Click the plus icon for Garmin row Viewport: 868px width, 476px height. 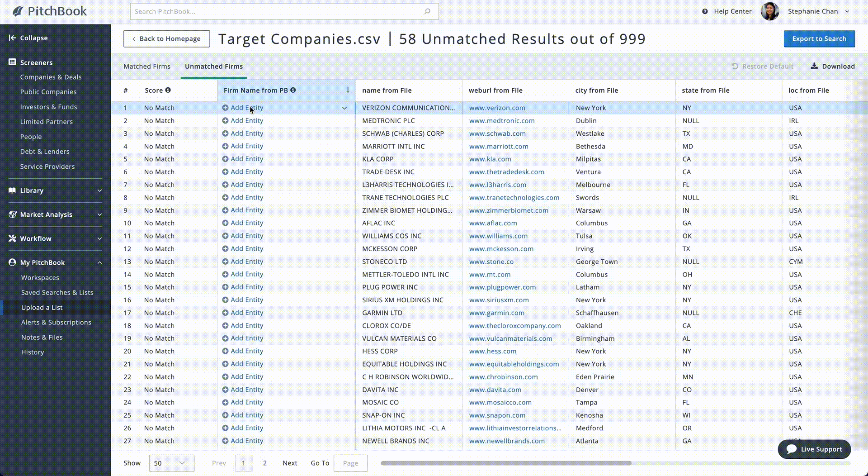coord(225,313)
